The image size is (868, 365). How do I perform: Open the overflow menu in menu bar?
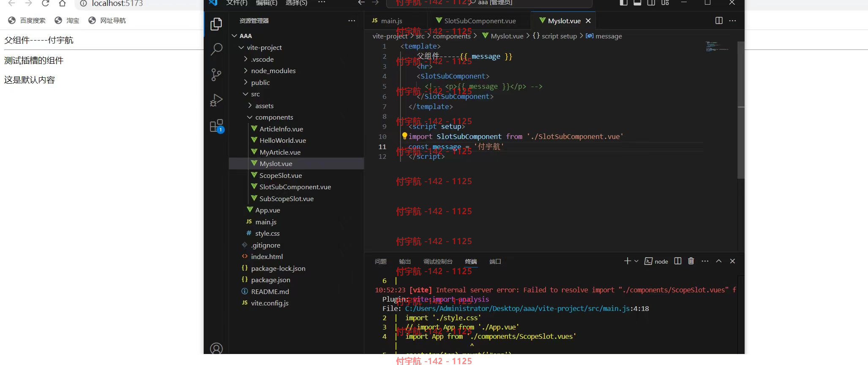[x=322, y=3]
